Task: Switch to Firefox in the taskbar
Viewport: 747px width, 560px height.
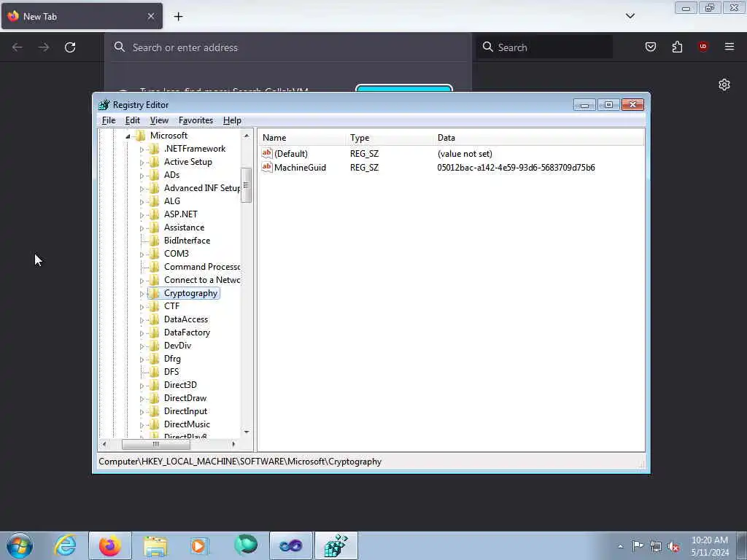Action: pyautogui.click(x=109, y=545)
